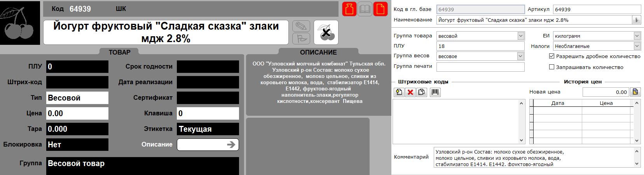Toggle 'Разрешить дробное количество' checkbox
The image size is (644, 175).
552,56
